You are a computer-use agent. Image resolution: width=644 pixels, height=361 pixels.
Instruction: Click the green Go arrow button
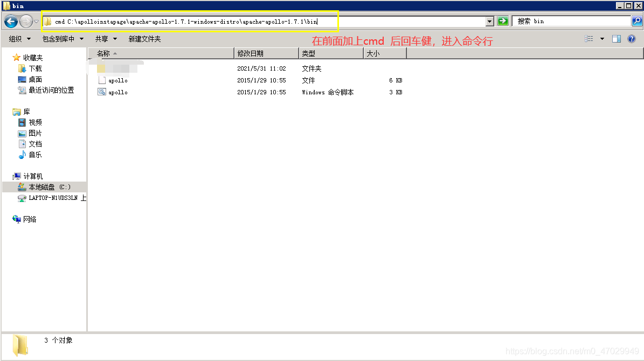tap(503, 21)
